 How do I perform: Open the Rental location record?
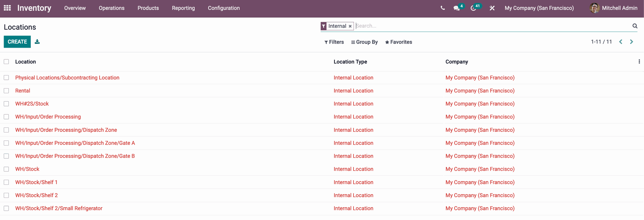(22, 91)
